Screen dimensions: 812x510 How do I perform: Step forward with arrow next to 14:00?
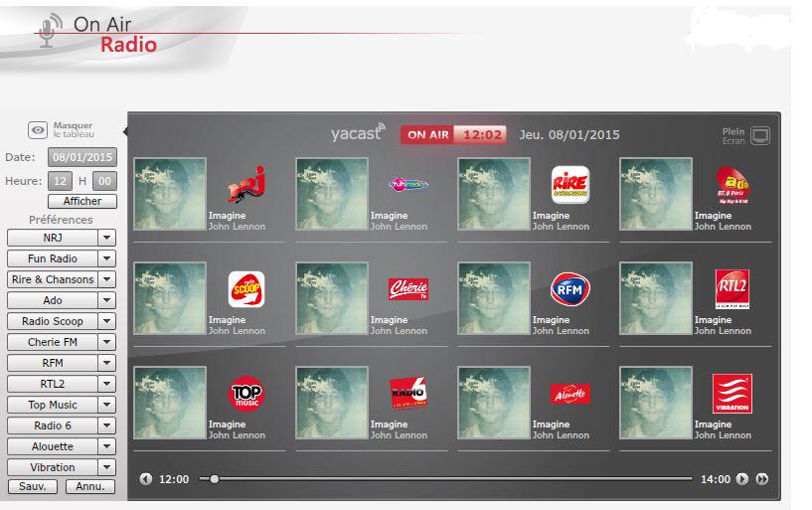point(742,479)
